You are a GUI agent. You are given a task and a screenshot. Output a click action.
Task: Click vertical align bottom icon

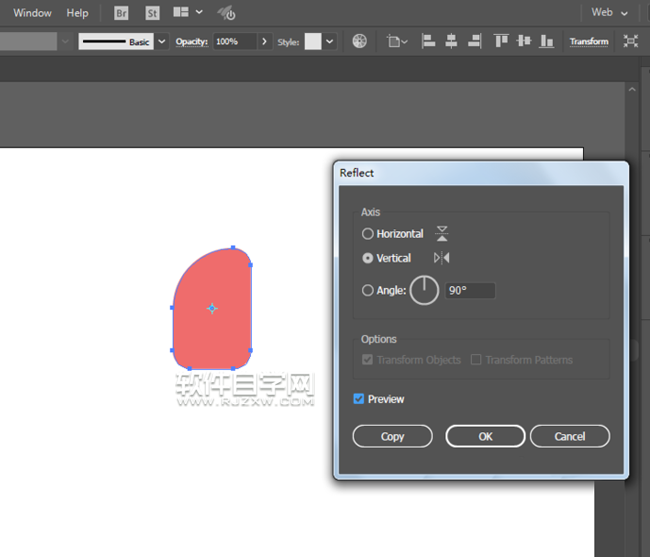pyautogui.click(x=546, y=41)
